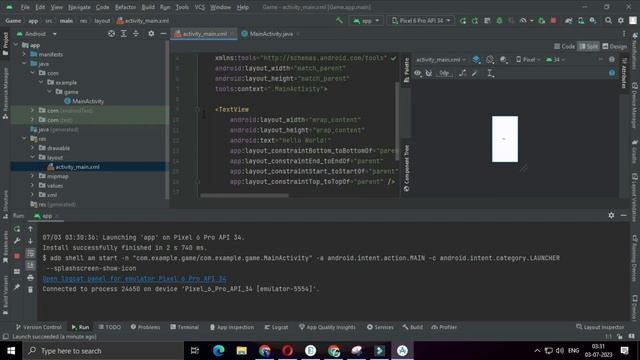Open logcat panel link for emulator

coord(134,278)
